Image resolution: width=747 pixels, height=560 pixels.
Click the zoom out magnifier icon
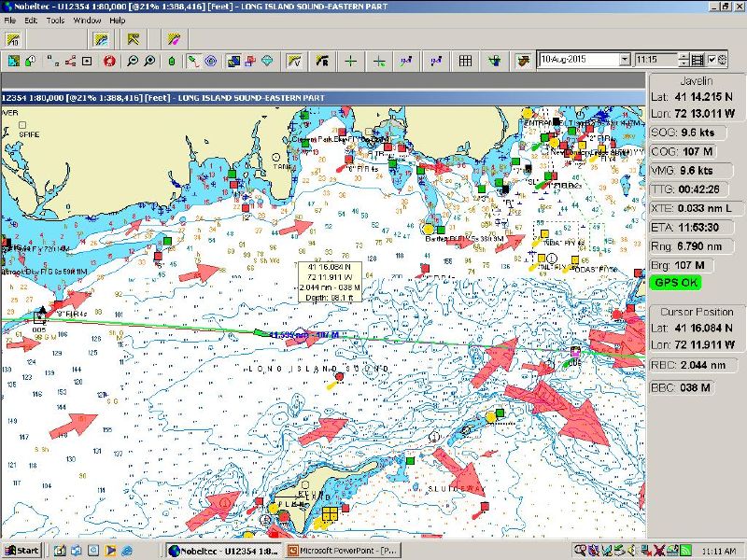[133, 61]
